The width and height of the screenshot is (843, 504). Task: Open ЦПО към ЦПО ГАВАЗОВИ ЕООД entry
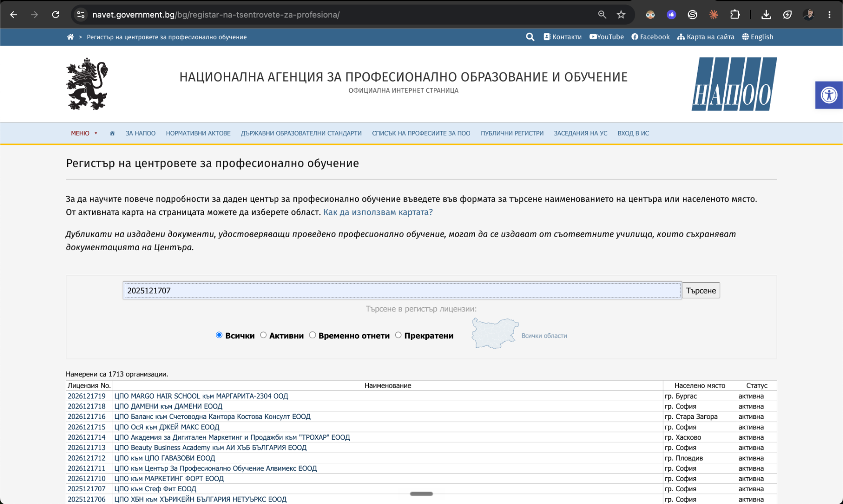point(165,458)
